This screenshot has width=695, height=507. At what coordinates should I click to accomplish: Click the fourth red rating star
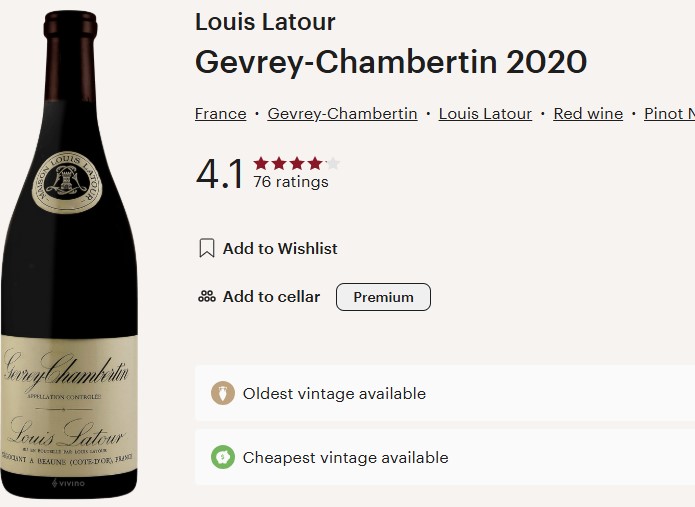[x=315, y=163]
